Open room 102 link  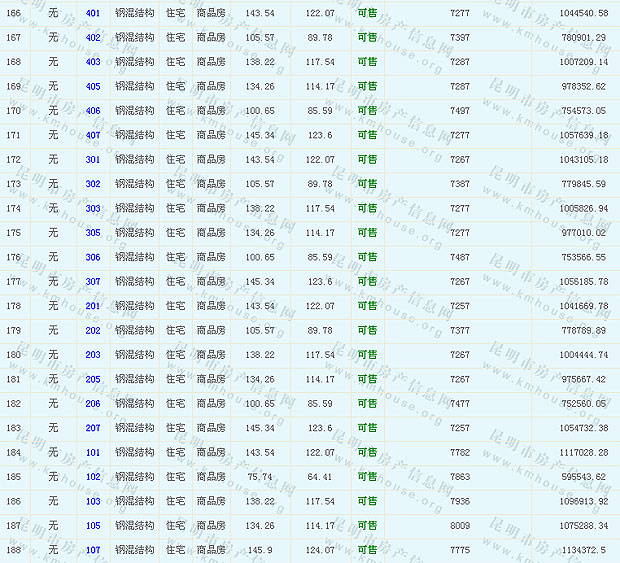pyautogui.click(x=93, y=477)
